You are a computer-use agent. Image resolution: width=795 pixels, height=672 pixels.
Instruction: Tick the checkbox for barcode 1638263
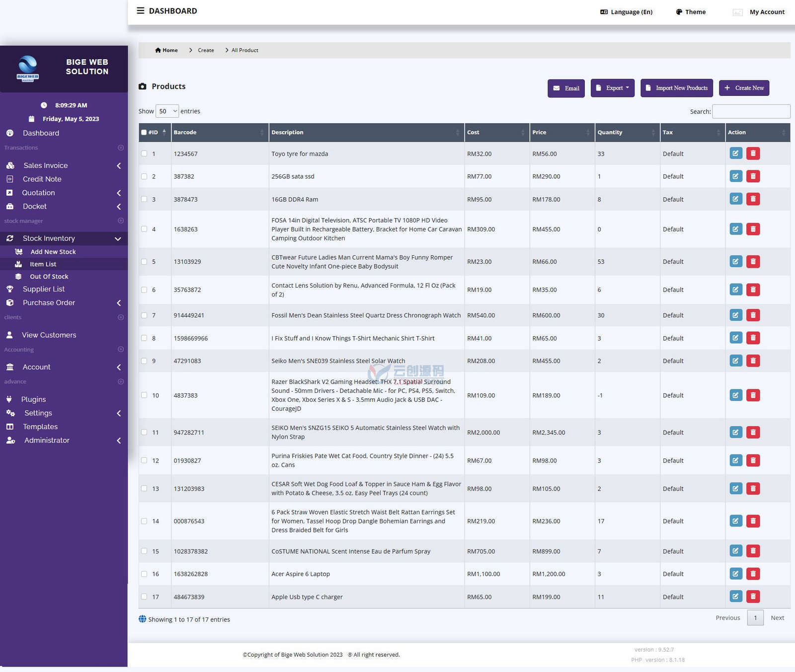tap(144, 229)
